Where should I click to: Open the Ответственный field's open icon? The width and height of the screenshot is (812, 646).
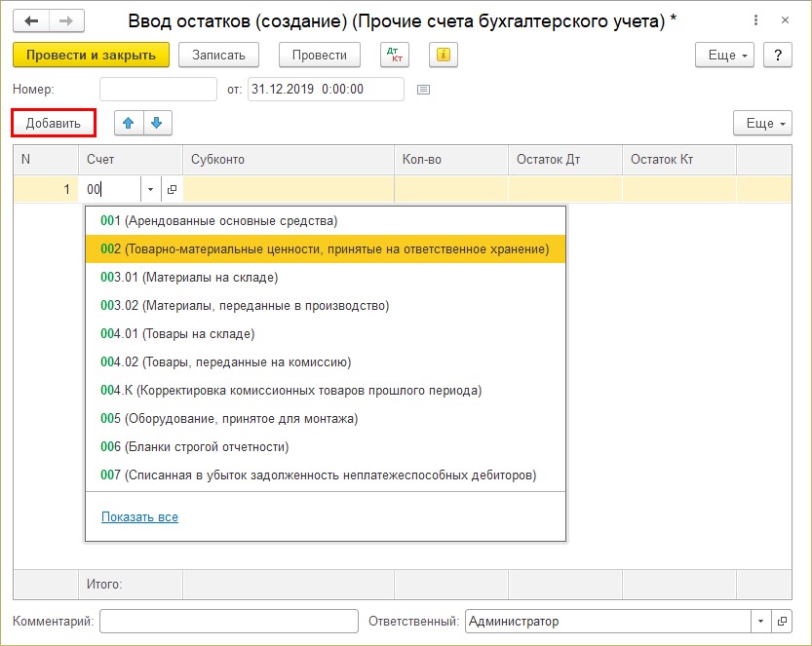(x=782, y=621)
